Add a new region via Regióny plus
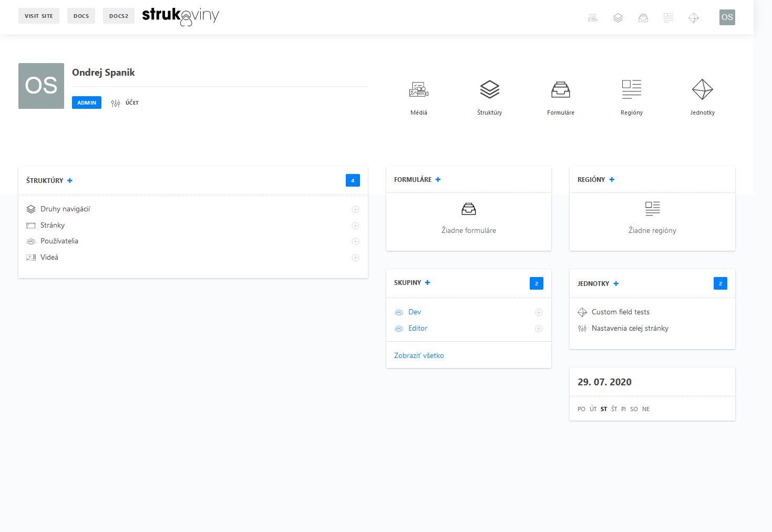This screenshot has height=532, width=772. (x=612, y=179)
